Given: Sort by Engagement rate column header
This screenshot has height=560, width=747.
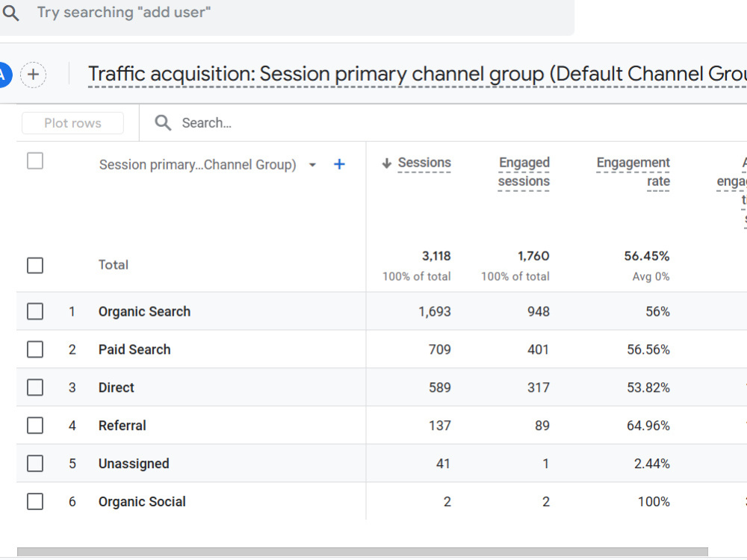Looking at the screenshot, I should click(633, 172).
